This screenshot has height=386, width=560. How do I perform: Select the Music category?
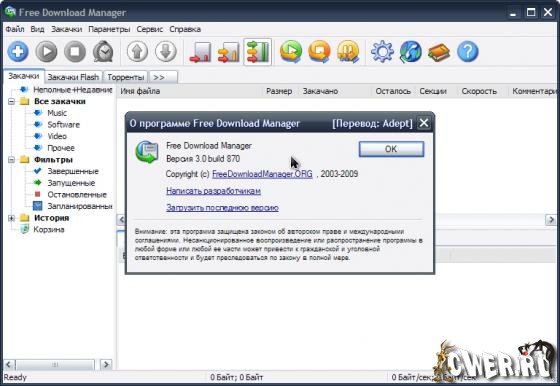click(57, 113)
